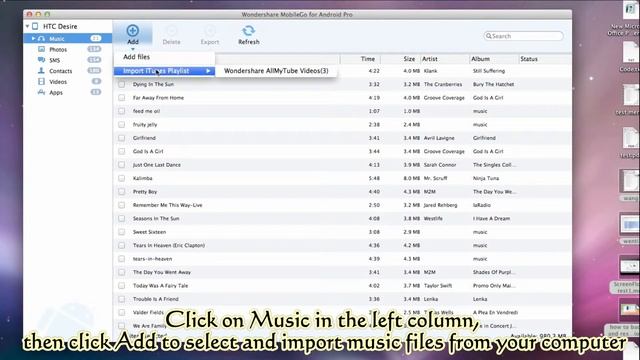Viewport: 640px width, 360px height.
Task: Click the Refresh toolbar icon
Action: coord(249,31)
